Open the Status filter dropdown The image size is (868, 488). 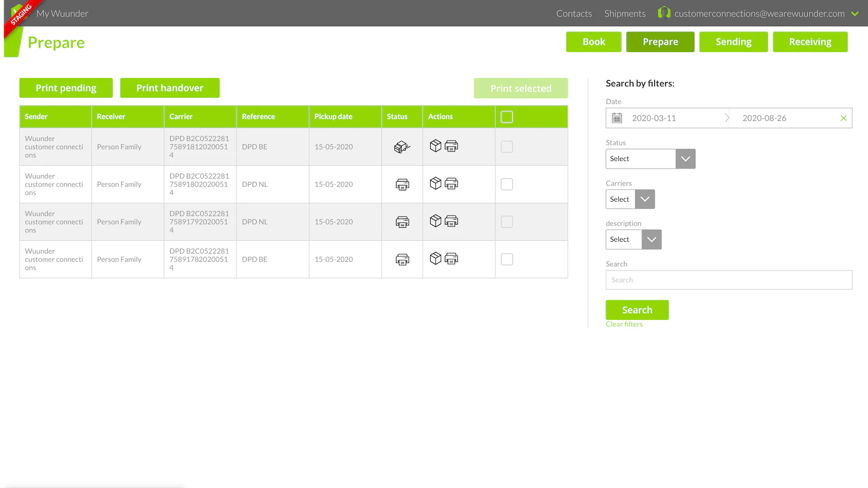point(650,159)
